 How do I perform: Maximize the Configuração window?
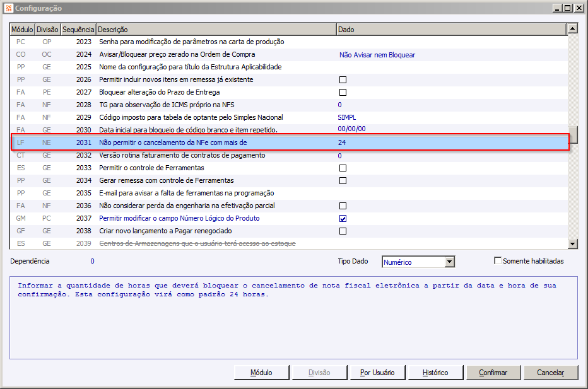[568, 8]
